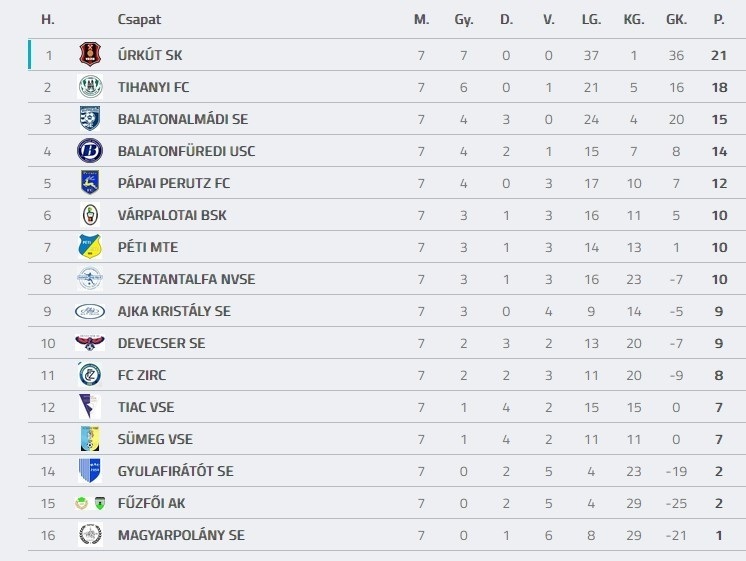Click the Úrkút SK team crest
This screenshot has height=561, width=746.
pyautogui.click(x=90, y=55)
